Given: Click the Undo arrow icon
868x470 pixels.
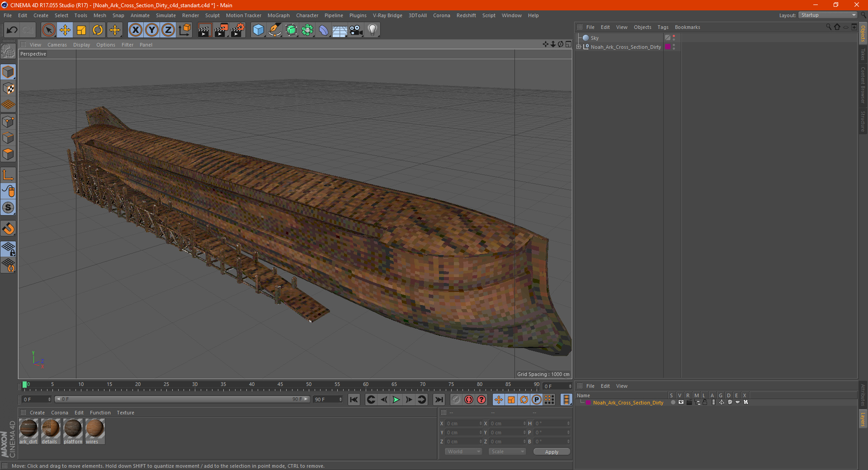Looking at the screenshot, I should tap(12, 30).
